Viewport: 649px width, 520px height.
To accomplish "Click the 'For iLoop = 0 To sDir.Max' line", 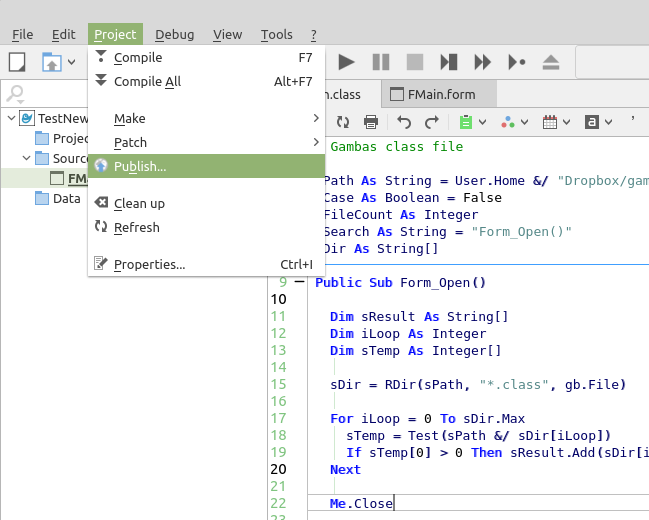I will click(428, 419).
